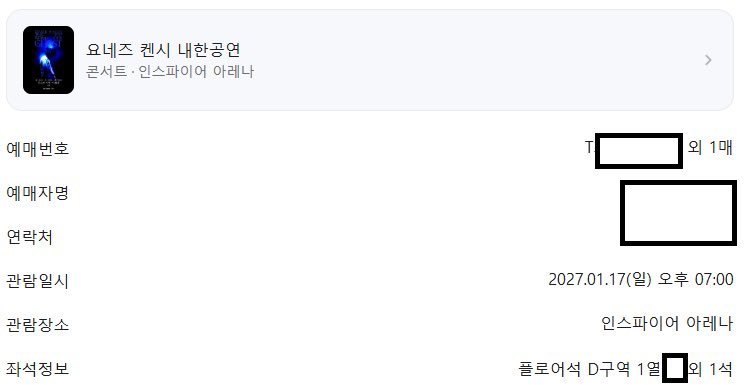
Task: Click the 외 1석 seat count text
Action: 711,369
